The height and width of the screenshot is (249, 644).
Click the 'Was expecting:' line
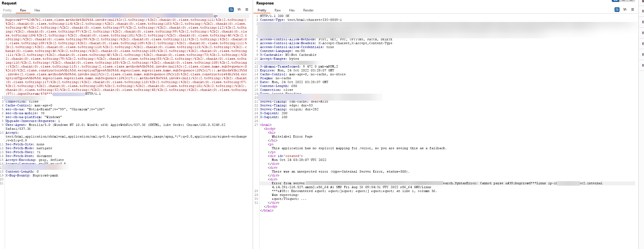point(285,195)
